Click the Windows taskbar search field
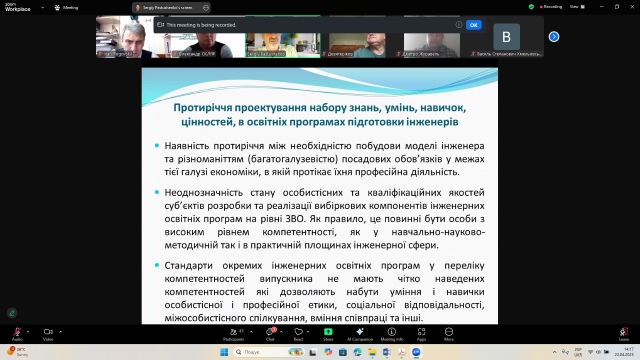Image resolution: width=640 pixels, height=360 pixels. 268,352
